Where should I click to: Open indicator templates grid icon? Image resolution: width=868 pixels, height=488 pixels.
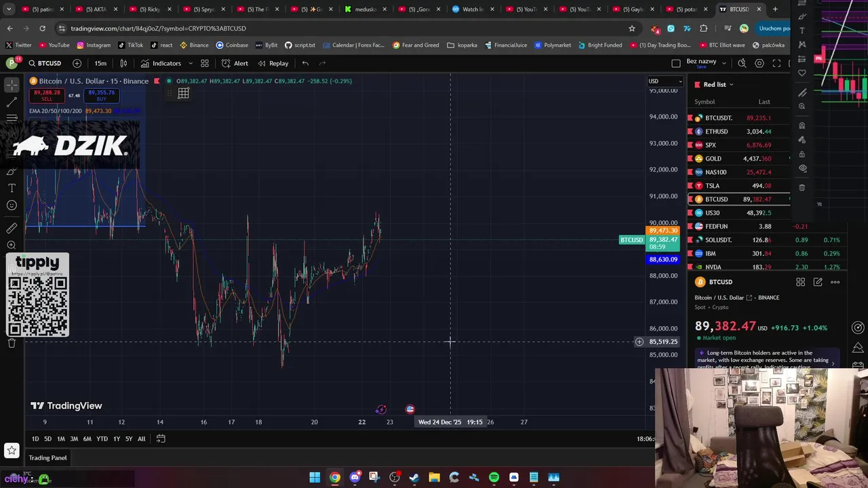coord(205,63)
